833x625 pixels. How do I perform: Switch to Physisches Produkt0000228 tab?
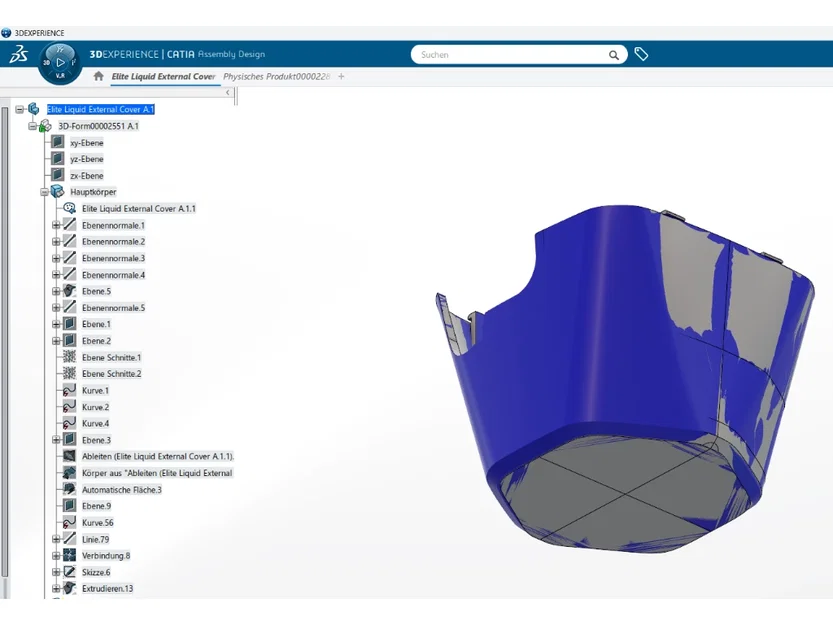276,77
